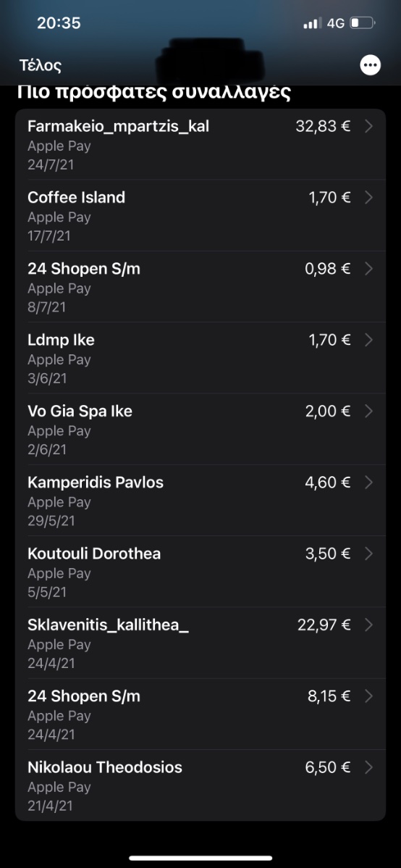Open Koutouli Dorothea transaction from 5/5/21

200,572
